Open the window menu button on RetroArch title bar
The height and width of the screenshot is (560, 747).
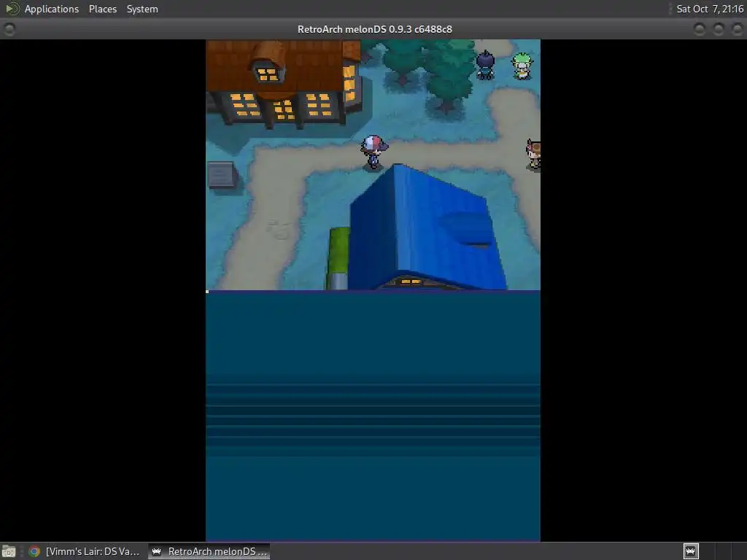pyautogui.click(x=9, y=29)
